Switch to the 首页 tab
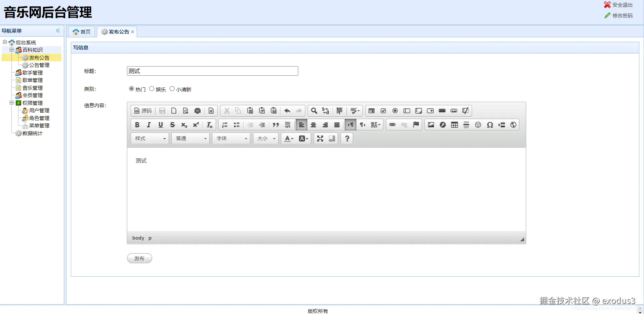Image resolution: width=644 pixels, height=314 pixels. [82, 32]
